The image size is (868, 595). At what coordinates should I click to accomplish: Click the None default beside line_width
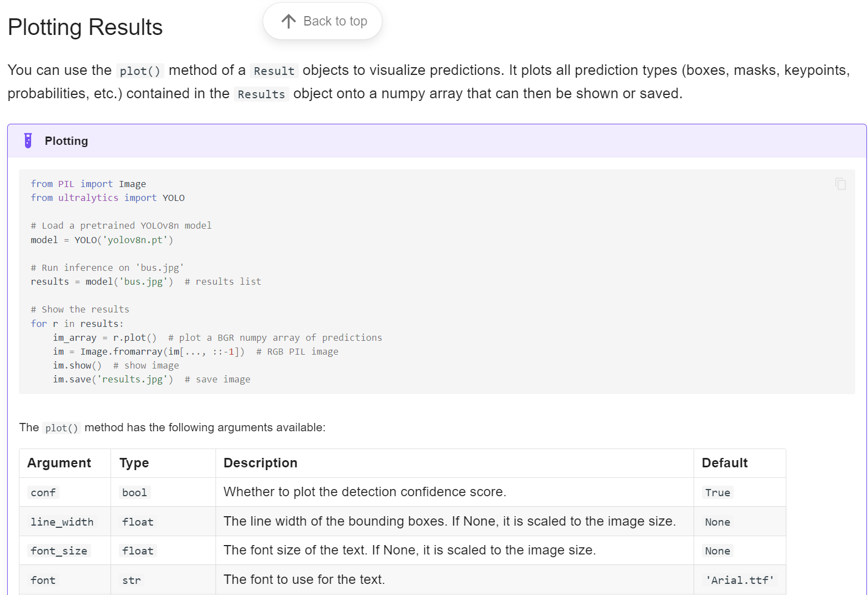coord(717,522)
